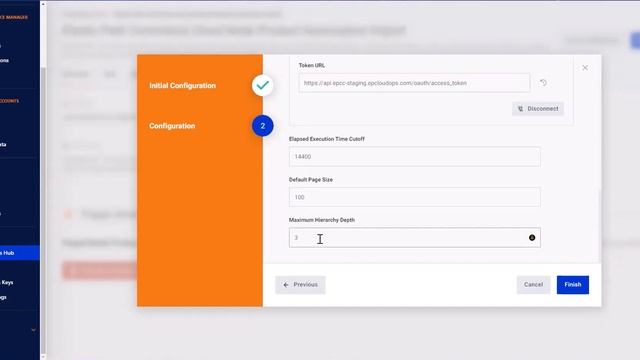Go back with the Previous button

tap(300, 284)
